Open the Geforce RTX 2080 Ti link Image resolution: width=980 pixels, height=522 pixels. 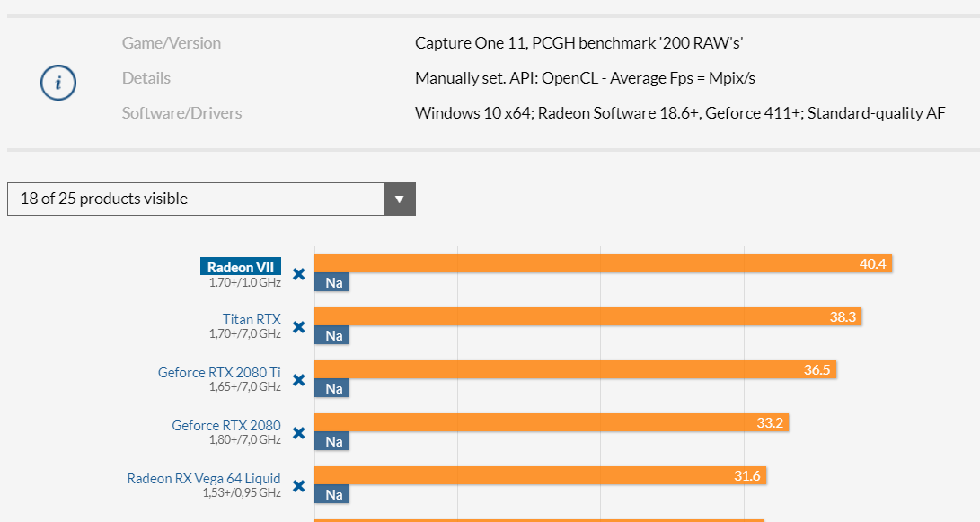click(x=219, y=373)
